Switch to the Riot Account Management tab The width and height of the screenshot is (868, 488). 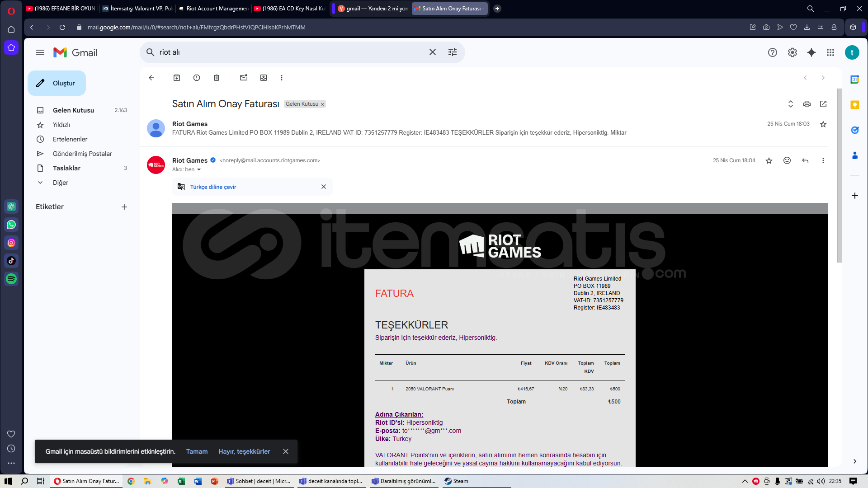(x=213, y=9)
